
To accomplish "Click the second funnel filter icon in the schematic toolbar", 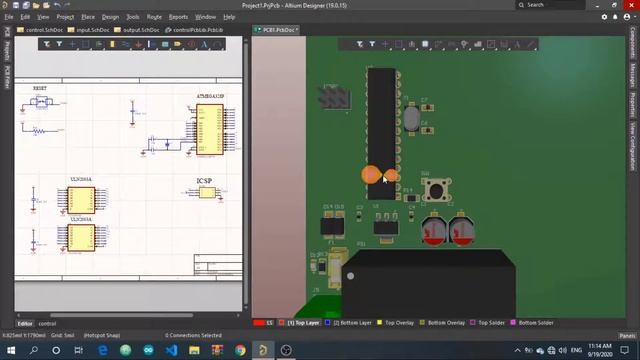I will pos(59,44).
